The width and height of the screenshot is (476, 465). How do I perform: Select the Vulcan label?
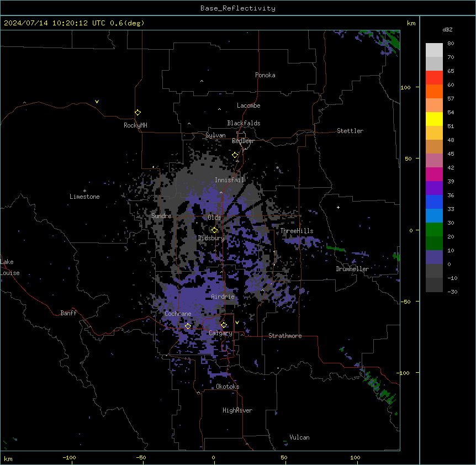(x=299, y=437)
